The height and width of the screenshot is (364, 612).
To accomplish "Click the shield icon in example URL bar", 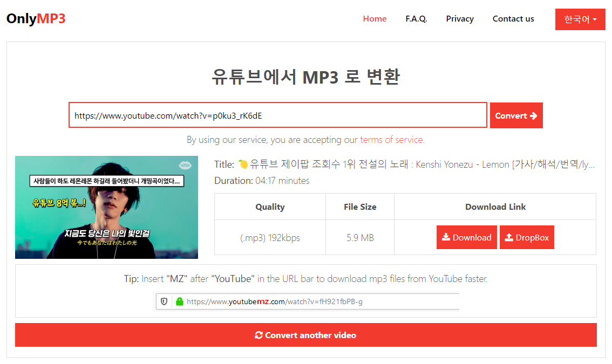I will point(164,301).
